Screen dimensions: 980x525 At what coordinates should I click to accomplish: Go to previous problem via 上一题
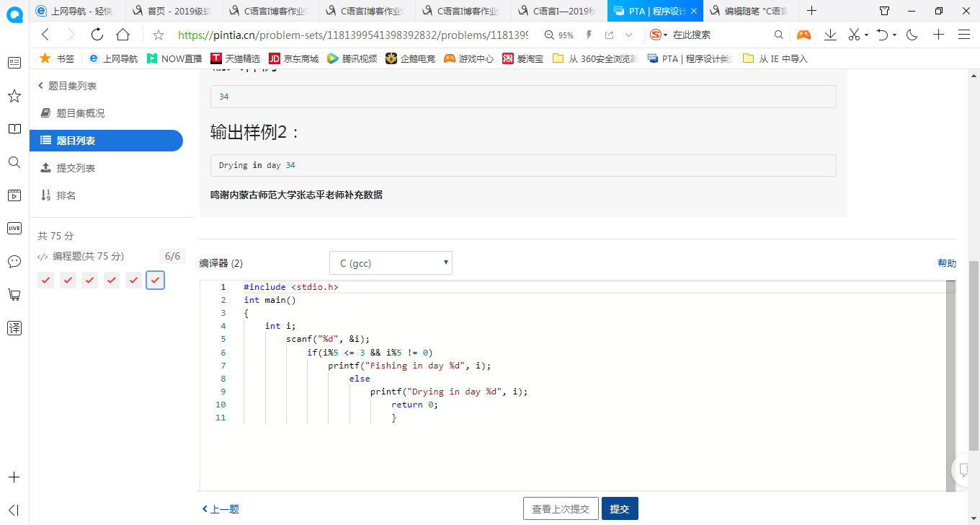point(220,509)
